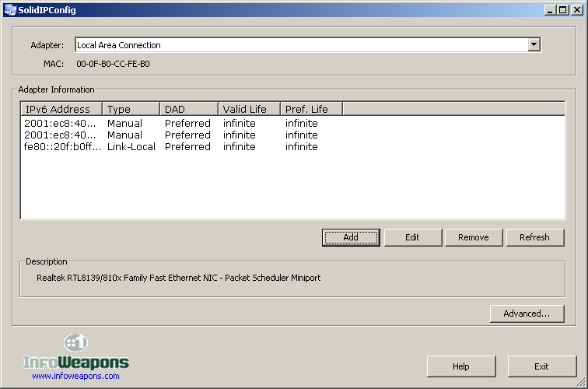Click the MAC value 00-0F-B0-CC-FE-B0
The width and height of the screenshot is (588, 389).
[113, 64]
